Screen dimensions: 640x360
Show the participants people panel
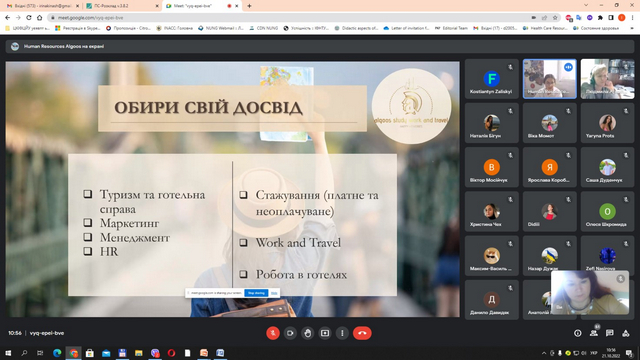(x=594, y=333)
